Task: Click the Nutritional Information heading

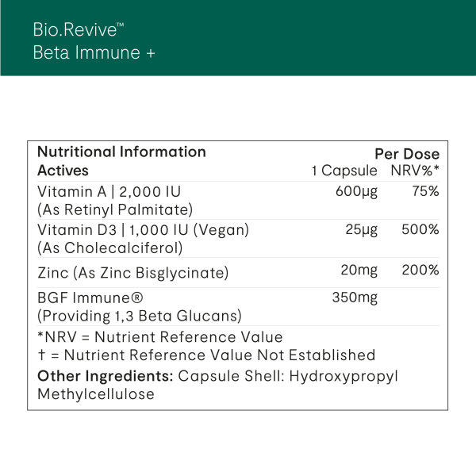Action: pos(121,152)
